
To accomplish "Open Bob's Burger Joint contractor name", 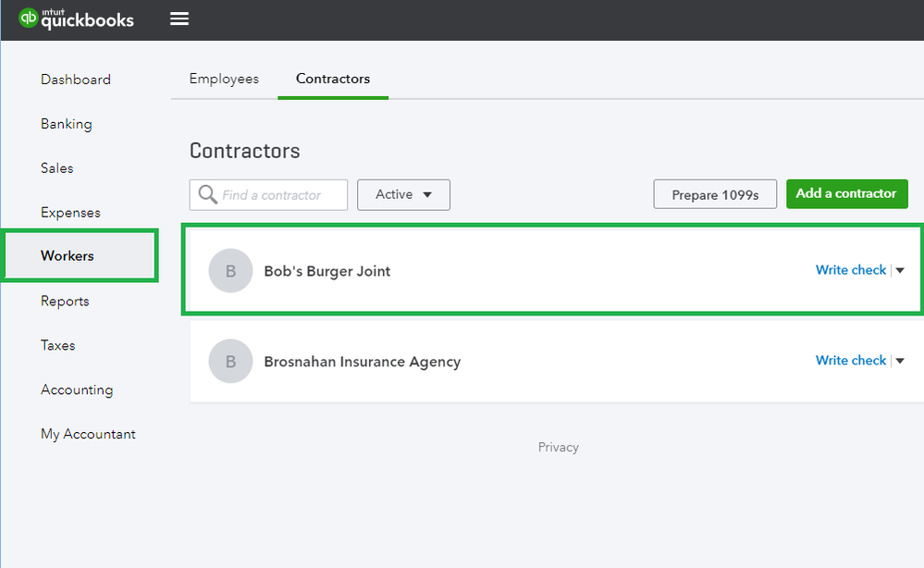I will [327, 271].
